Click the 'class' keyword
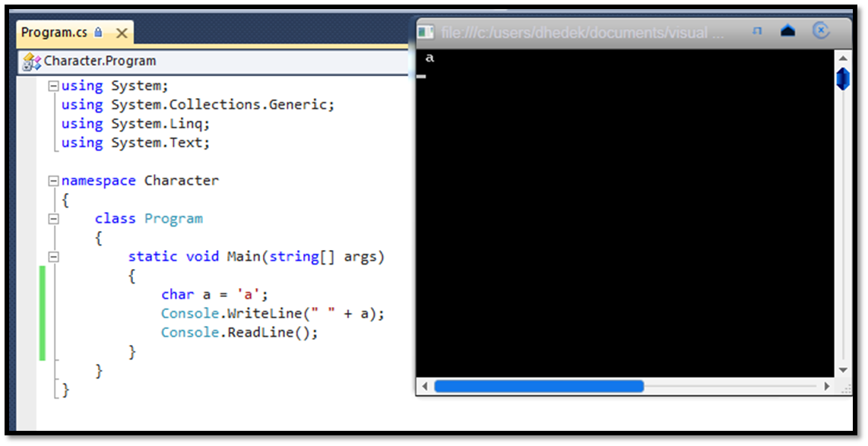Screen dimensions: 868x446 pyautogui.click(x=115, y=219)
